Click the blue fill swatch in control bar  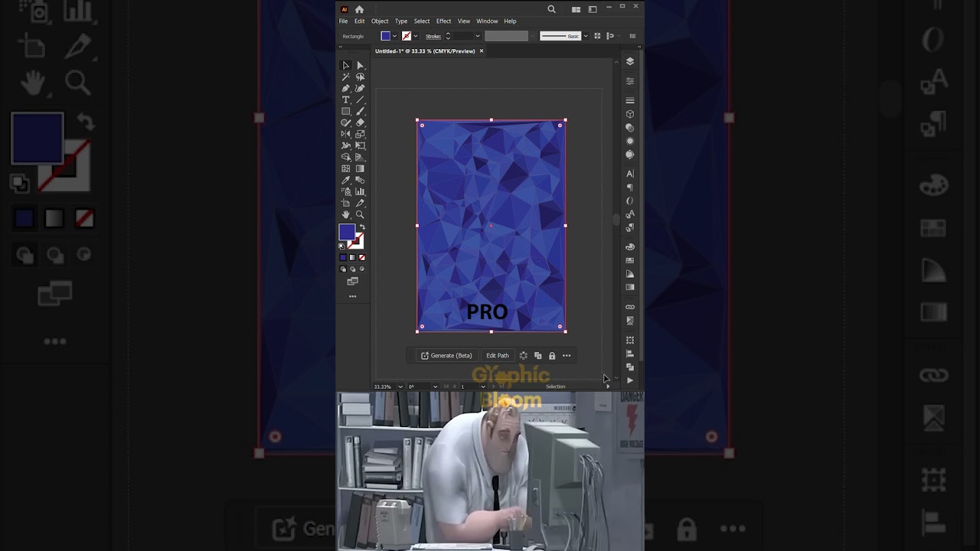[x=386, y=36]
